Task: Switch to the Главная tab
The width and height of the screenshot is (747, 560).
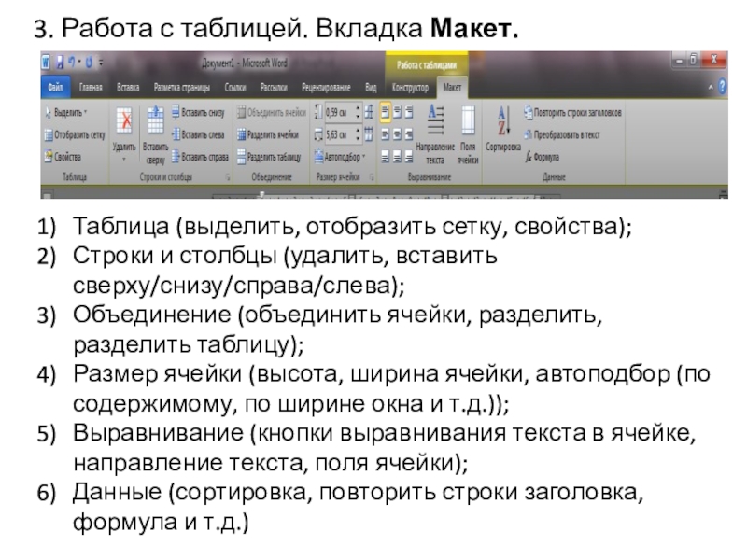Action: 91,87
